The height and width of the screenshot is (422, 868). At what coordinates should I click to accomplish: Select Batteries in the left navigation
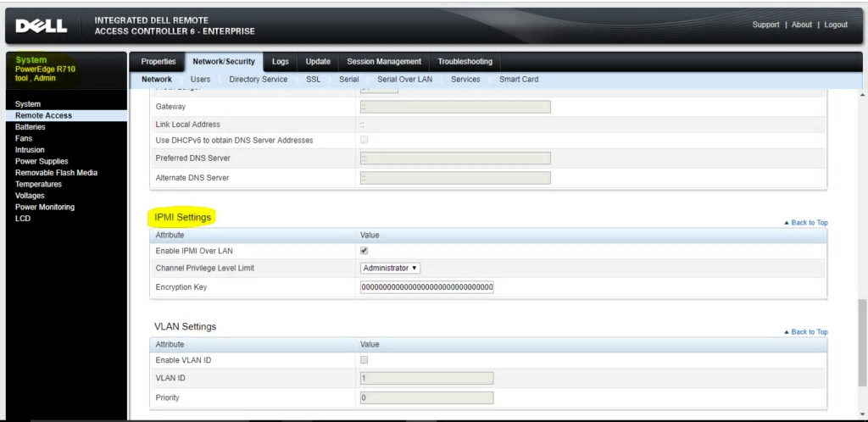click(x=31, y=127)
